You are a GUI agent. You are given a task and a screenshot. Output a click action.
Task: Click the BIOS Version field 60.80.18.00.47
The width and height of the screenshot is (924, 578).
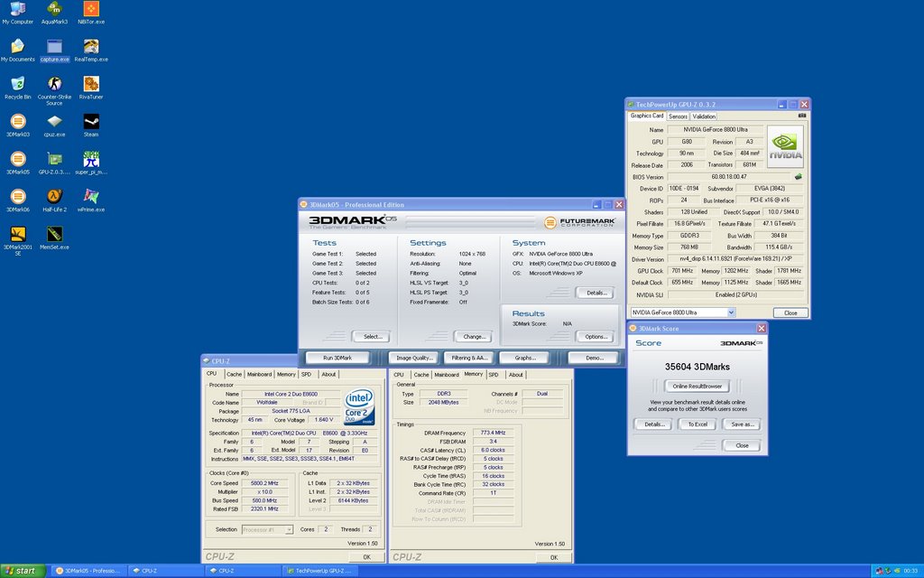tap(729, 176)
